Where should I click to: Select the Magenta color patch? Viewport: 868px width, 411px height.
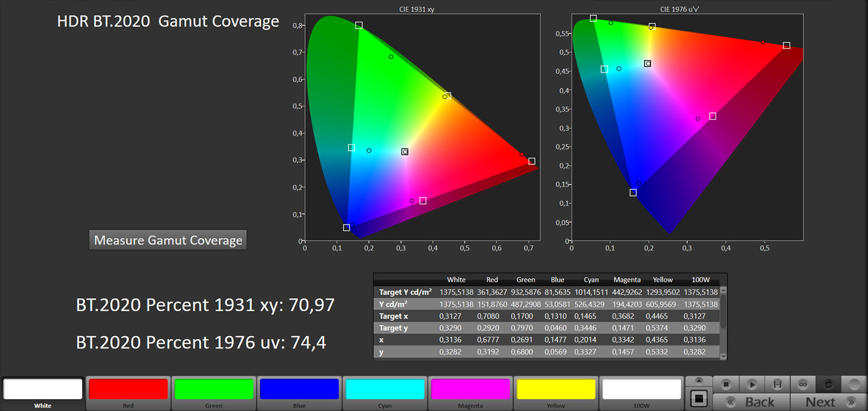470,389
